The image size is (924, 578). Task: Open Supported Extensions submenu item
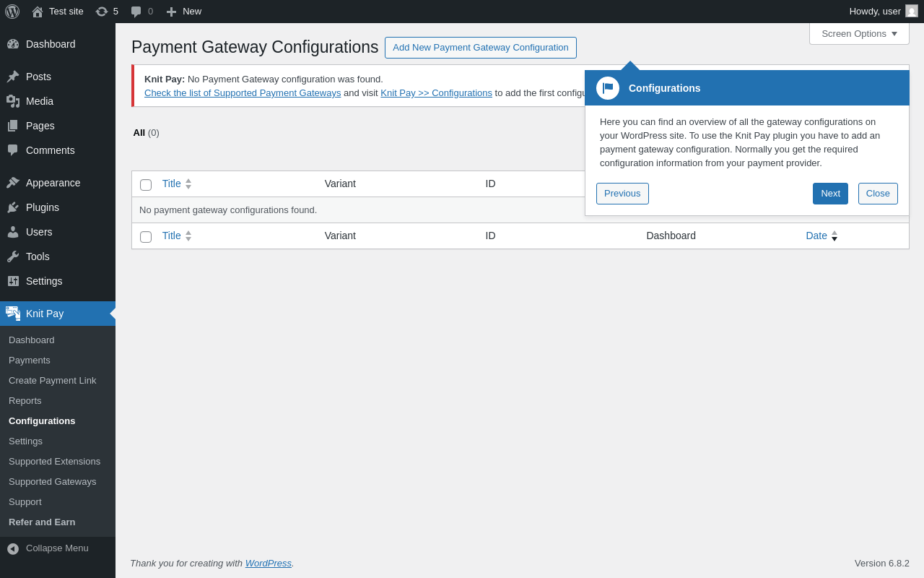click(54, 462)
